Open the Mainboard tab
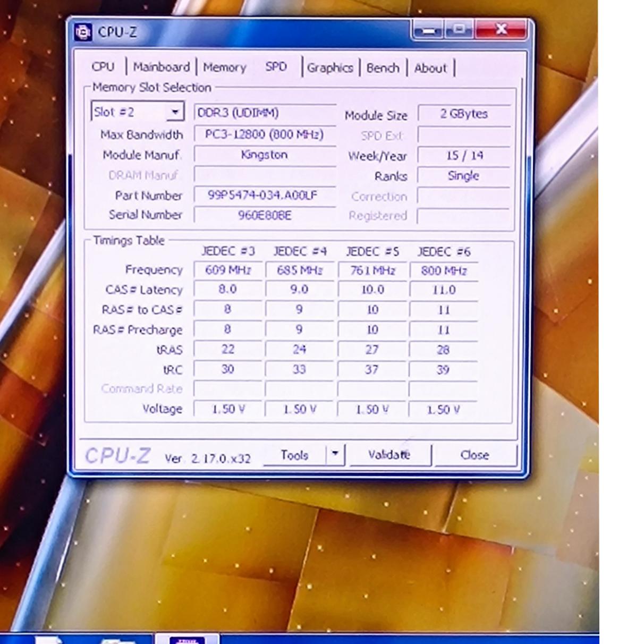This screenshot has height=644, width=644. point(161,67)
